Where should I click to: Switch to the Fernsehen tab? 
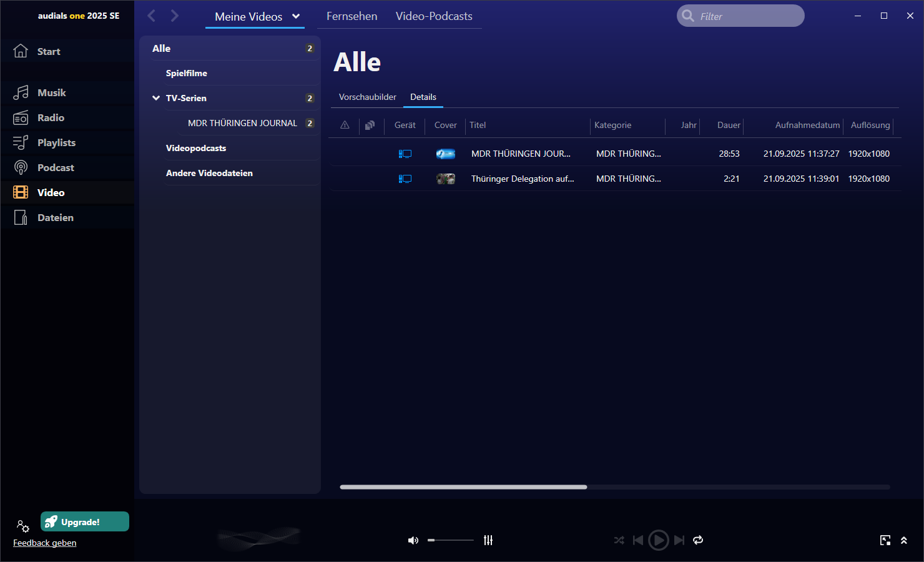(x=351, y=16)
